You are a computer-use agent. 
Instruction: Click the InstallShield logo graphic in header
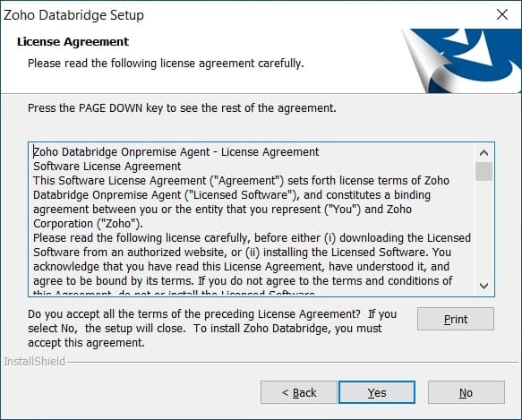(461, 61)
